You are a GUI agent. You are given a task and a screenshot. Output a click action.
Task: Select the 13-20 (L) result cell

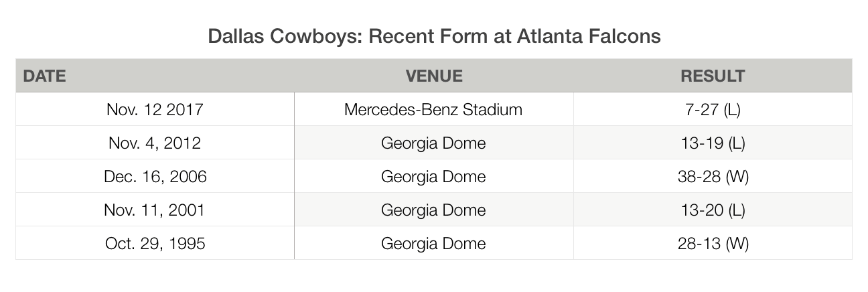(x=713, y=210)
